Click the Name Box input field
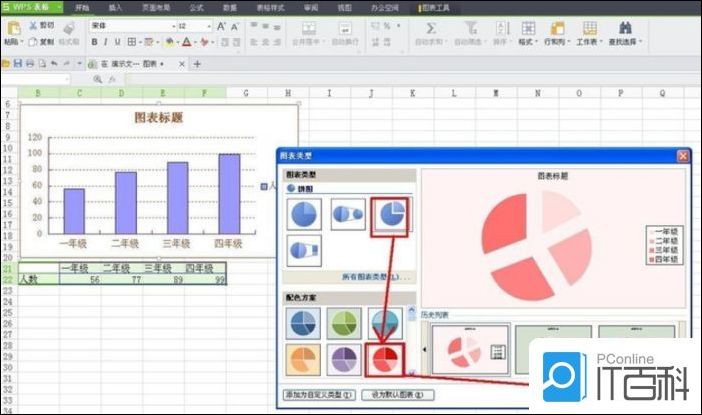The width and height of the screenshot is (702, 415). click(x=35, y=79)
